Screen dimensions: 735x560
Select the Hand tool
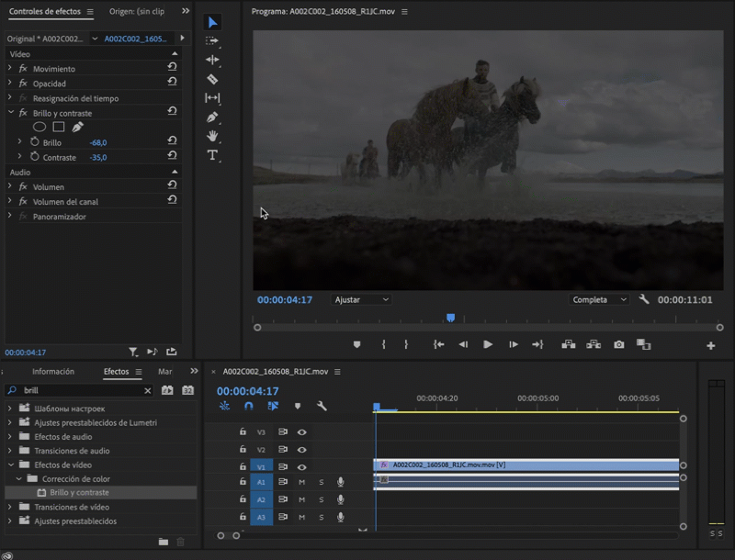click(212, 136)
